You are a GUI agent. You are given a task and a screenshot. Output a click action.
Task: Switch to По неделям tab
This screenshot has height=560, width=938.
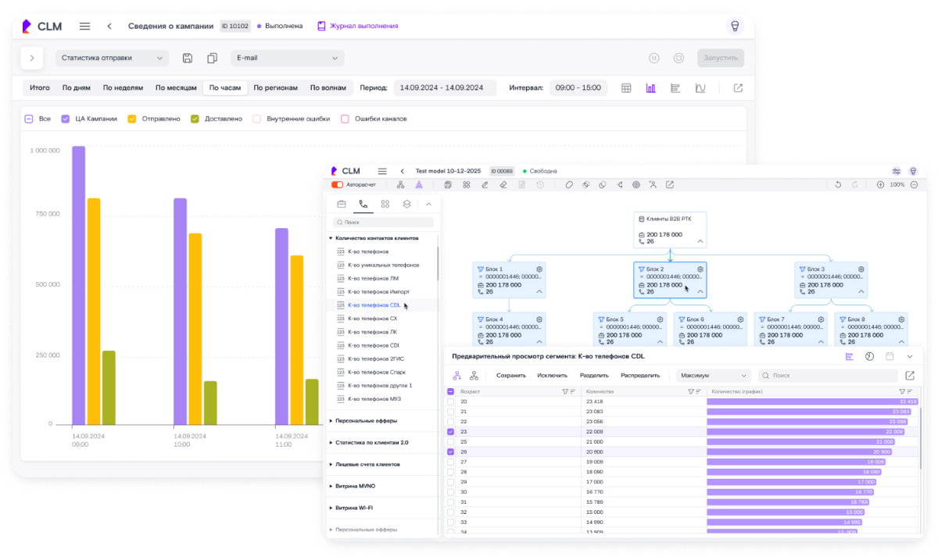coord(123,88)
